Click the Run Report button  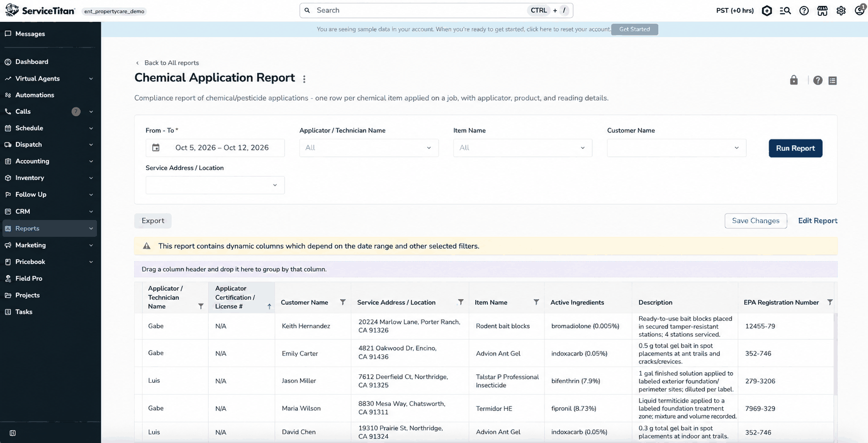tap(795, 148)
